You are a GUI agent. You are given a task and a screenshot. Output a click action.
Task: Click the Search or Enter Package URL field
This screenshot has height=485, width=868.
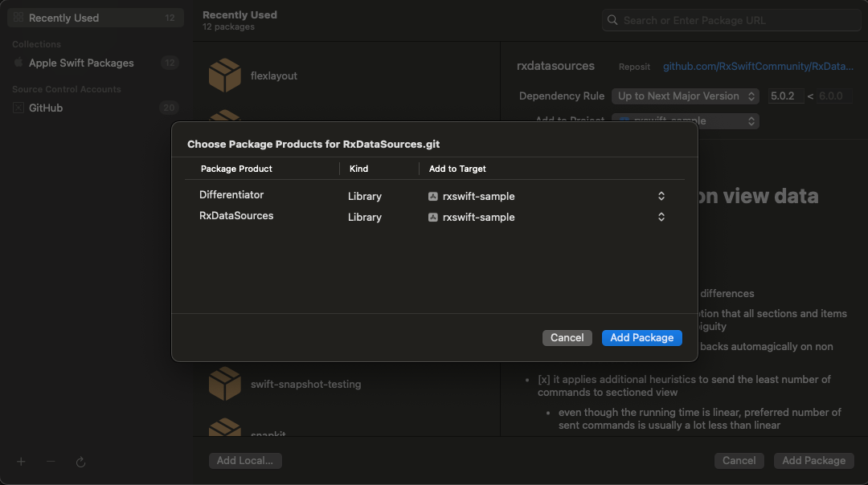(731, 20)
